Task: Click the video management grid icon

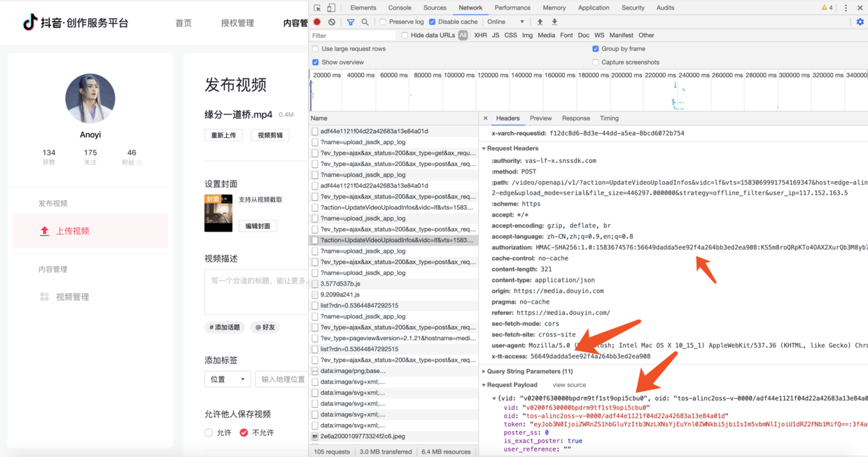Action: click(x=44, y=297)
